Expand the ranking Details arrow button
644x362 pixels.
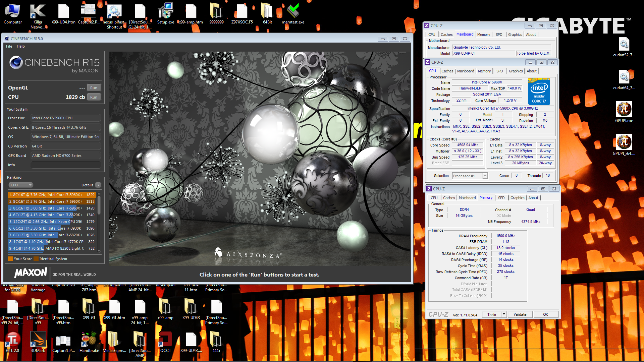pyautogui.click(x=98, y=185)
